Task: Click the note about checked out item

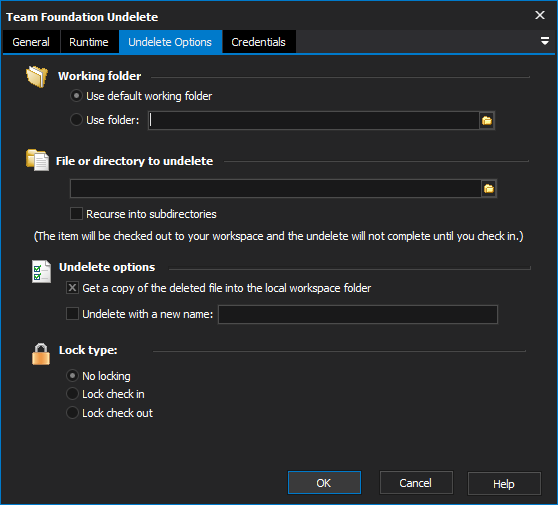Action: [278, 236]
